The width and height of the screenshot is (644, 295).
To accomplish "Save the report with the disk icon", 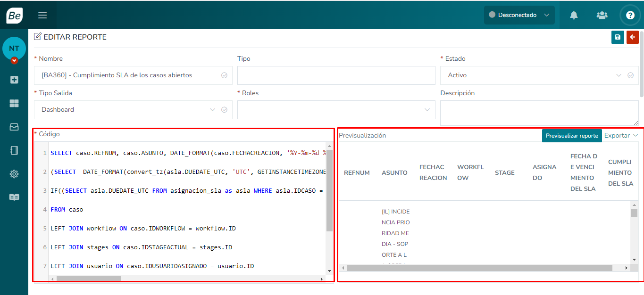I will (617, 37).
